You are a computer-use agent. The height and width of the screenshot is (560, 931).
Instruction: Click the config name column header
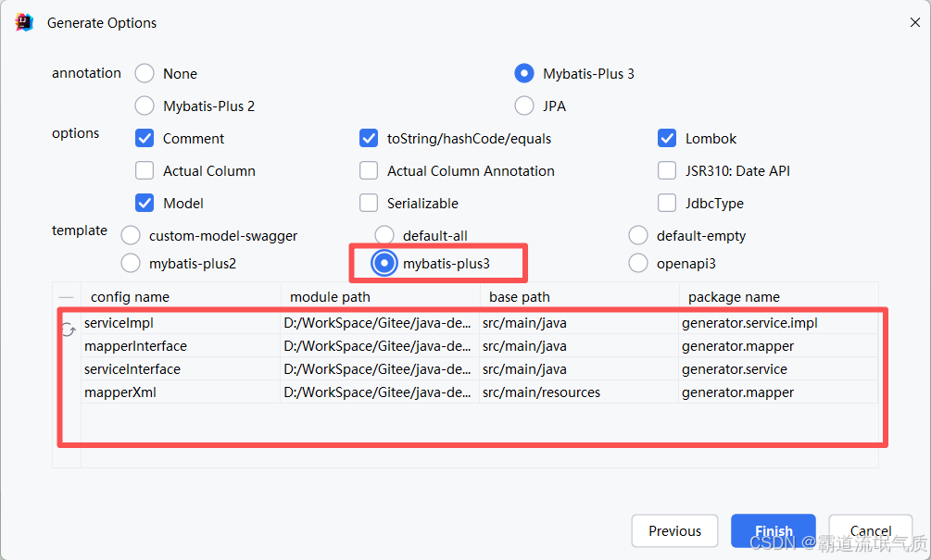pyautogui.click(x=181, y=297)
